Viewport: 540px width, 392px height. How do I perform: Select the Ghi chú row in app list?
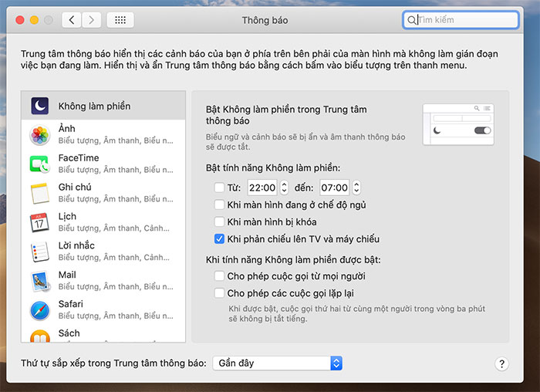[x=103, y=193]
